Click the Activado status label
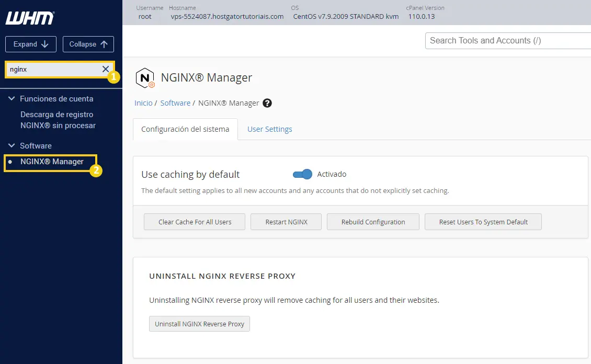 332,174
